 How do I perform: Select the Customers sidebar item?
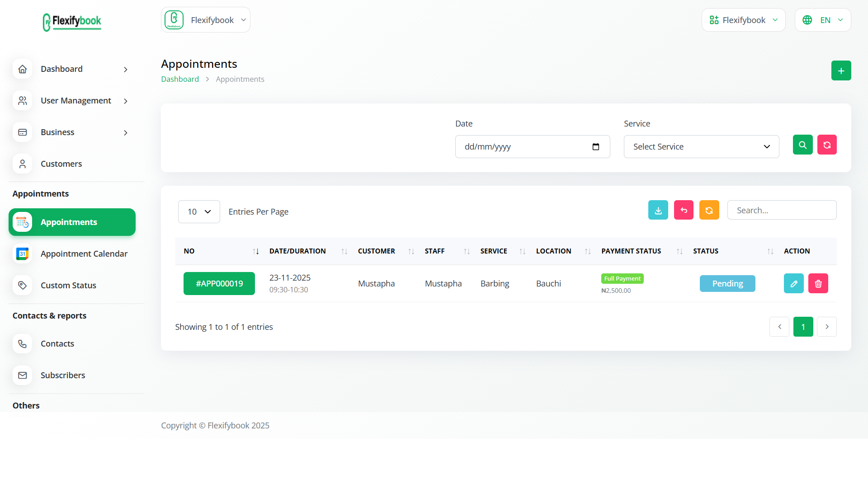click(x=61, y=164)
